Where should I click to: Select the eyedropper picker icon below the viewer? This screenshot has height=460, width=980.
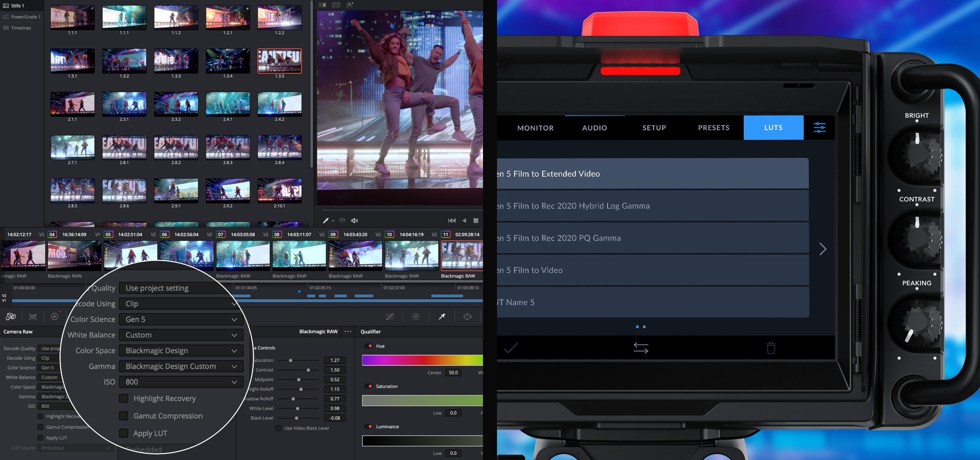[x=325, y=220]
